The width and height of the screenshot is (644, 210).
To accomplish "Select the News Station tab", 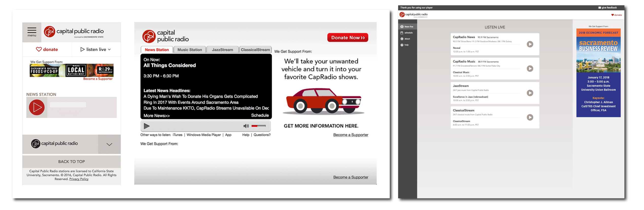I will [x=157, y=50].
